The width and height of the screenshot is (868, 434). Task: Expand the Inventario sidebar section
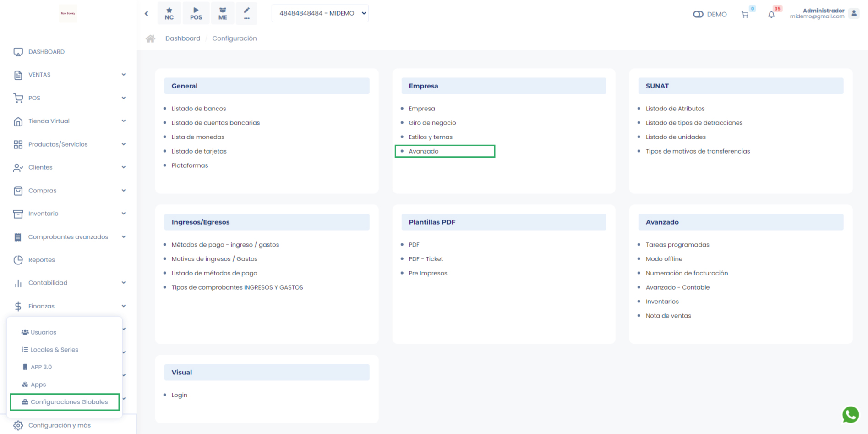[x=70, y=214]
